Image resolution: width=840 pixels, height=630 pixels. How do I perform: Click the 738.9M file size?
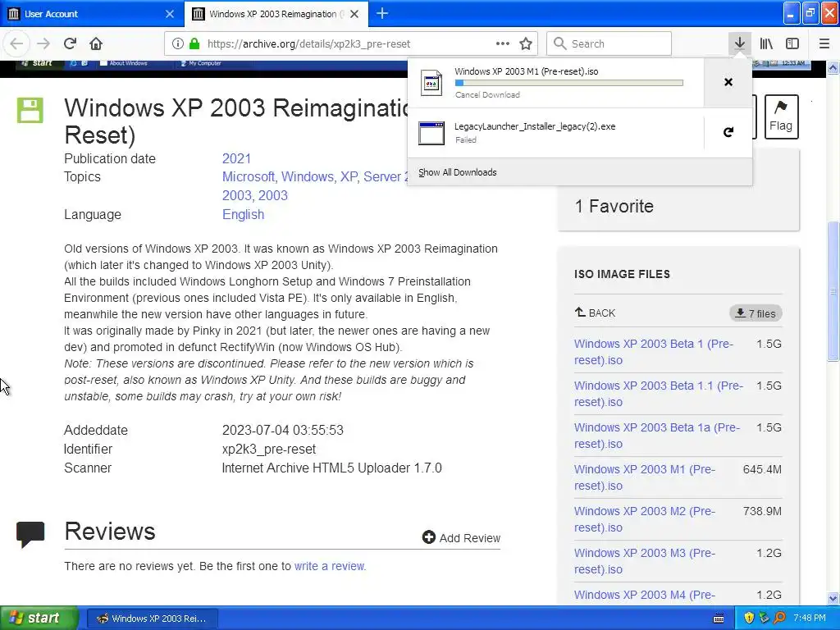pyautogui.click(x=762, y=511)
